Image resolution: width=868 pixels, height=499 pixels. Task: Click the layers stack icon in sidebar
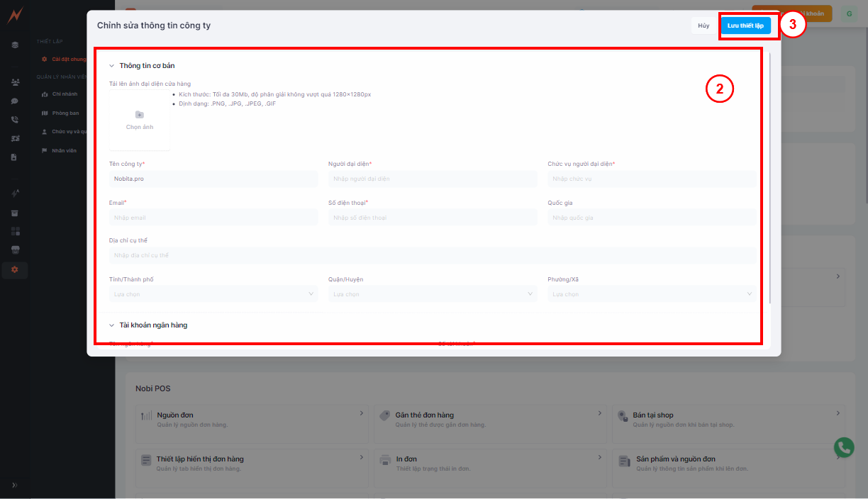coord(15,45)
